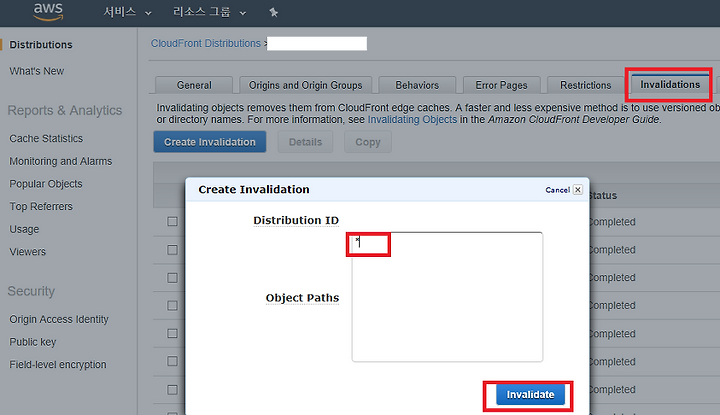Image resolution: width=720 pixels, height=415 pixels.
Task: Check the fifth invalidation row checkbox
Action: [172, 333]
